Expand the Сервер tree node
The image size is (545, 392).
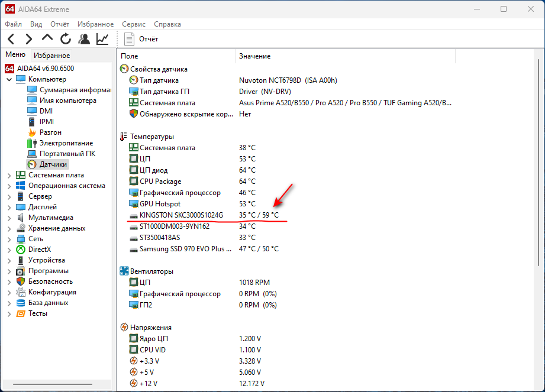tap(9, 196)
